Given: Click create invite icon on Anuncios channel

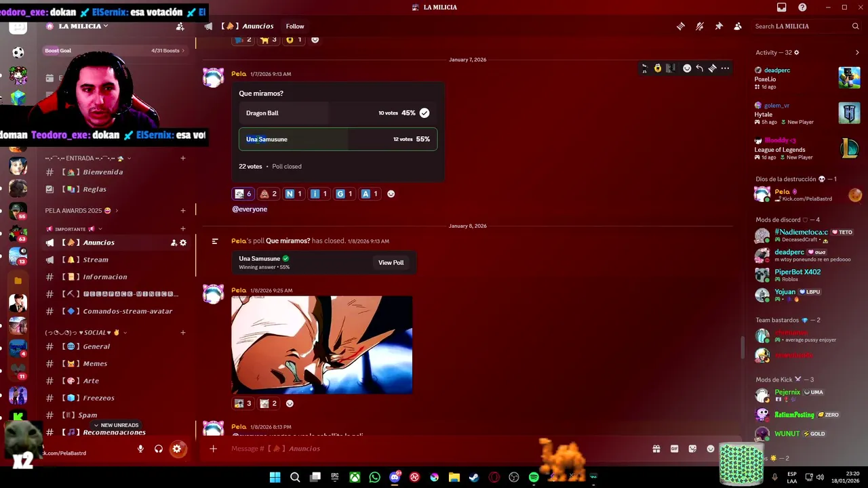Looking at the screenshot, I should [x=174, y=243].
